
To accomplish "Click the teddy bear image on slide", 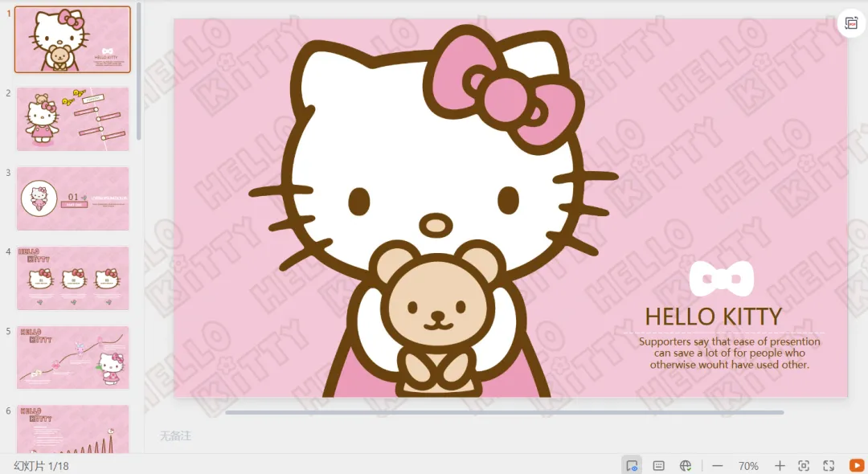I will 437,318.
